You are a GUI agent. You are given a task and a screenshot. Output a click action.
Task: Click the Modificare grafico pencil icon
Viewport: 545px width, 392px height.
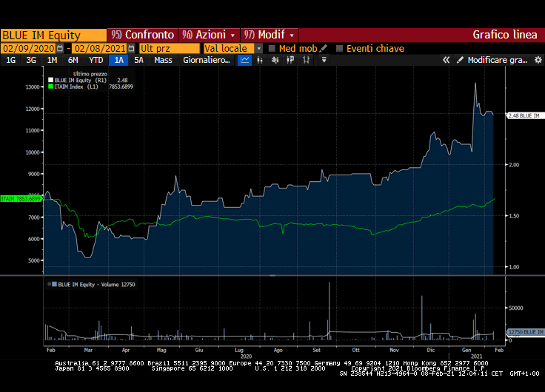point(460,60)
